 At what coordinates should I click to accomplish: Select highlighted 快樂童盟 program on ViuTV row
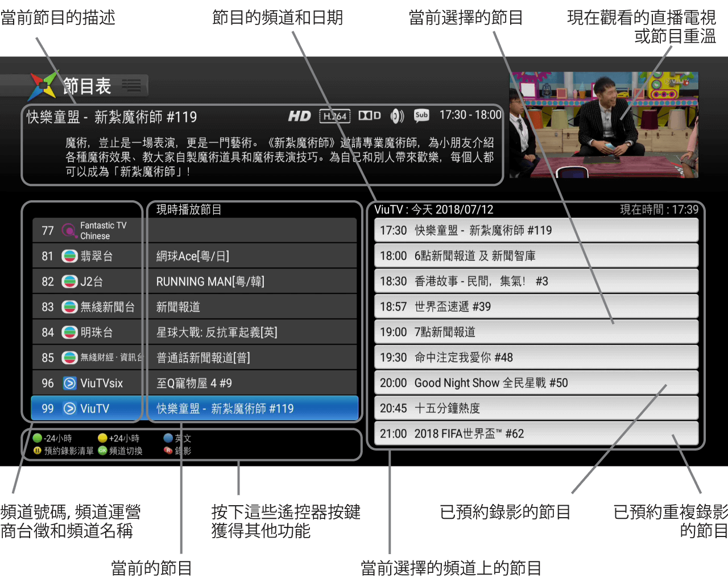click(x=225, y=408)
